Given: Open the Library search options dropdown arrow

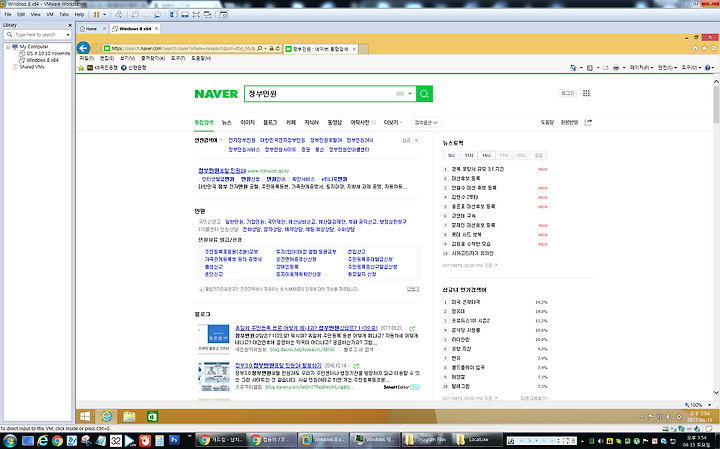Looking at the screenshot, I should point(68,35).
